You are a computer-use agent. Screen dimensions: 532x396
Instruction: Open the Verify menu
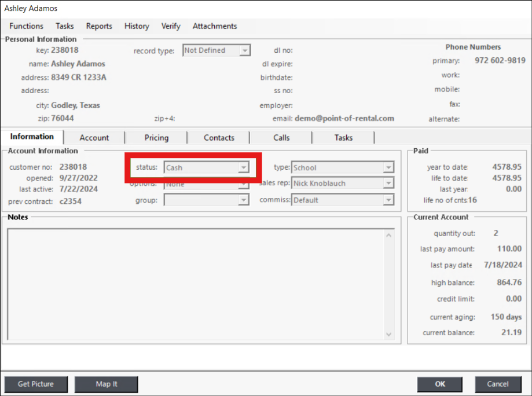tap(171, 26)
